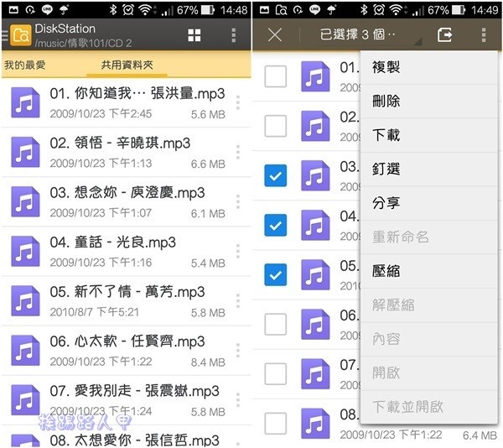This screenshot has height=448, width=503.
Task: Click the move/export icon in selection bar
Action: 444,34
